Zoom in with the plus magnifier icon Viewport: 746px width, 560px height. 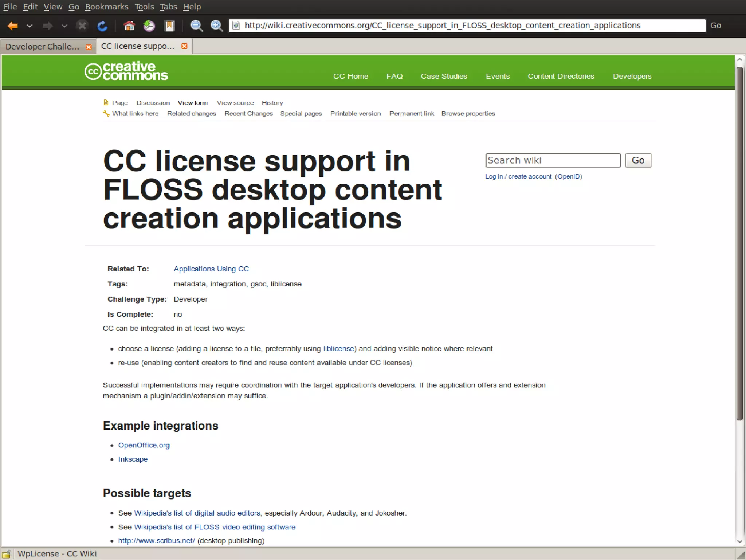click(217, 26)
